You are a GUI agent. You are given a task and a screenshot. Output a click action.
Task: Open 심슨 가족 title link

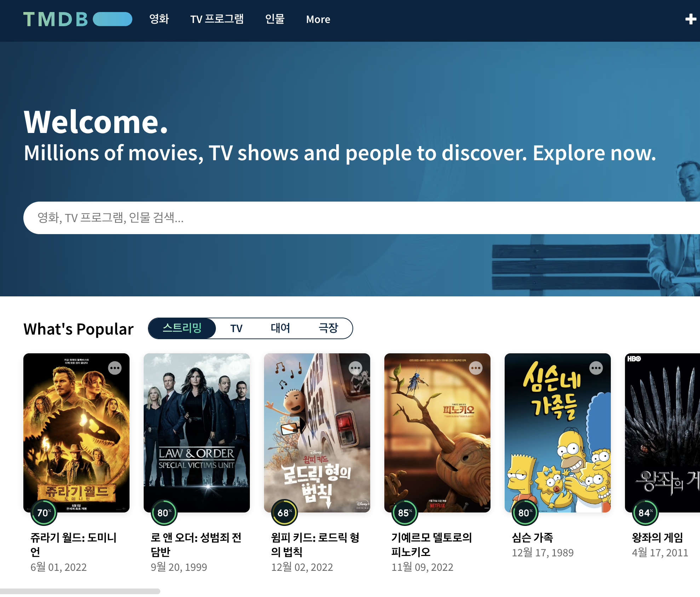pos(532,538)
